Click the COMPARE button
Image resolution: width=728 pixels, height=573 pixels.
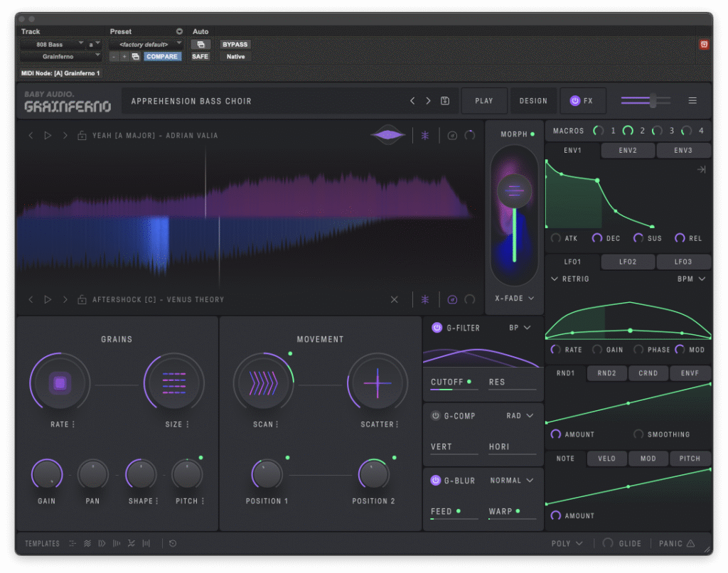(x=162, y=56)
